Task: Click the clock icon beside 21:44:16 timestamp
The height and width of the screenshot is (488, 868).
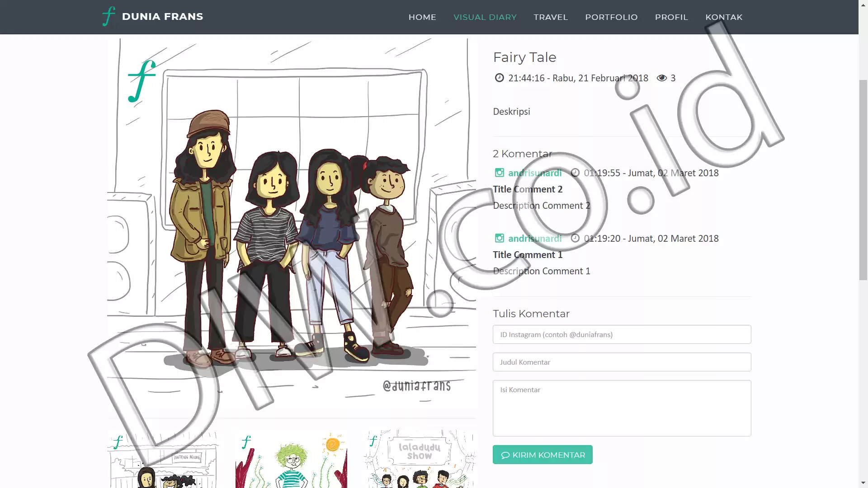Action: tap(499, 78)
